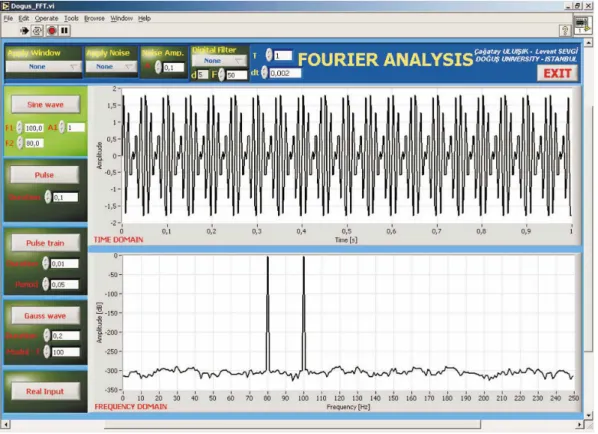This screenshot has width=598, height=434.
Task: Click the Gauss wave button
Action: pyautogui.click(x=45, y=316)
